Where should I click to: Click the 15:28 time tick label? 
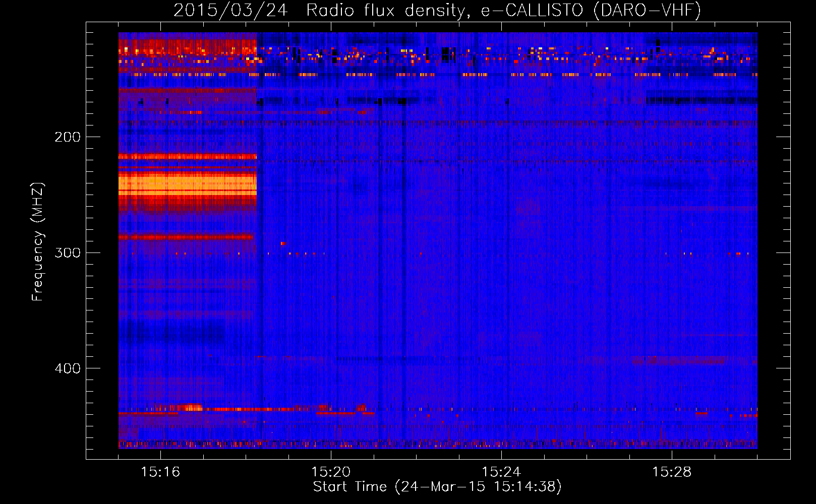[672, 472]
